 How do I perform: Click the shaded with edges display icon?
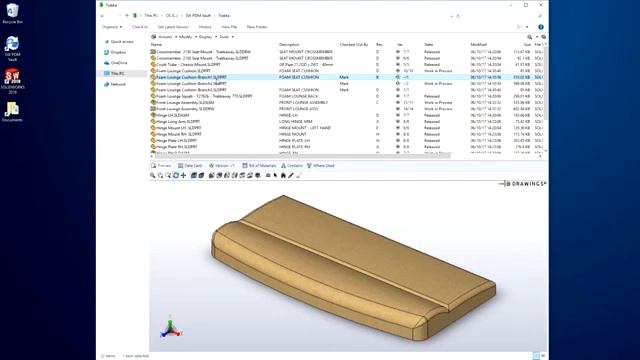click(x=194, y=176)
